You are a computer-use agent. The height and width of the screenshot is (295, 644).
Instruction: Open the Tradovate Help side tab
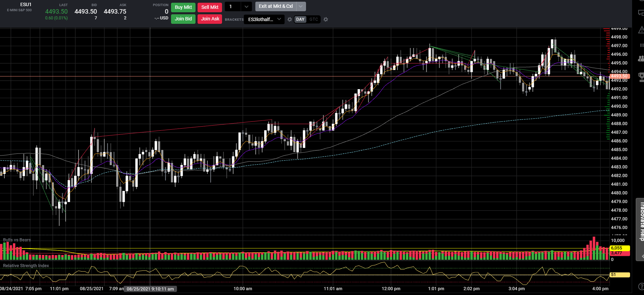(x=641, y=229)
